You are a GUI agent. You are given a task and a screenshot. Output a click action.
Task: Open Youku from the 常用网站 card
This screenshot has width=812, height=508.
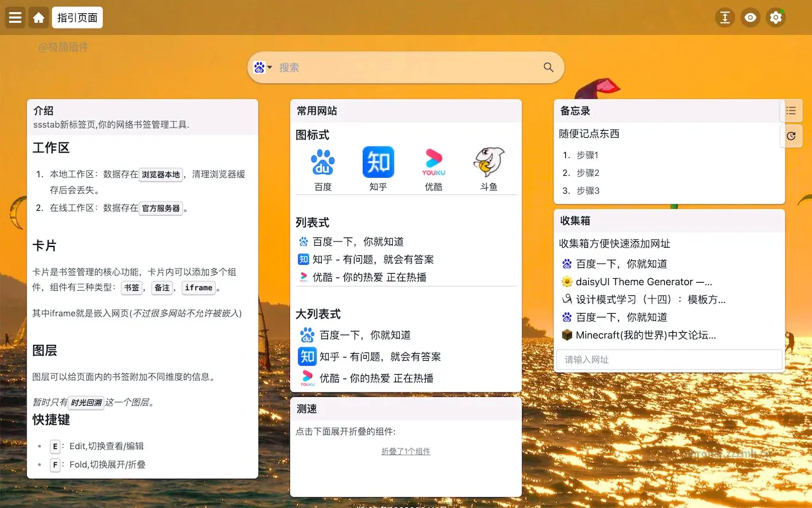pos(433,162)
